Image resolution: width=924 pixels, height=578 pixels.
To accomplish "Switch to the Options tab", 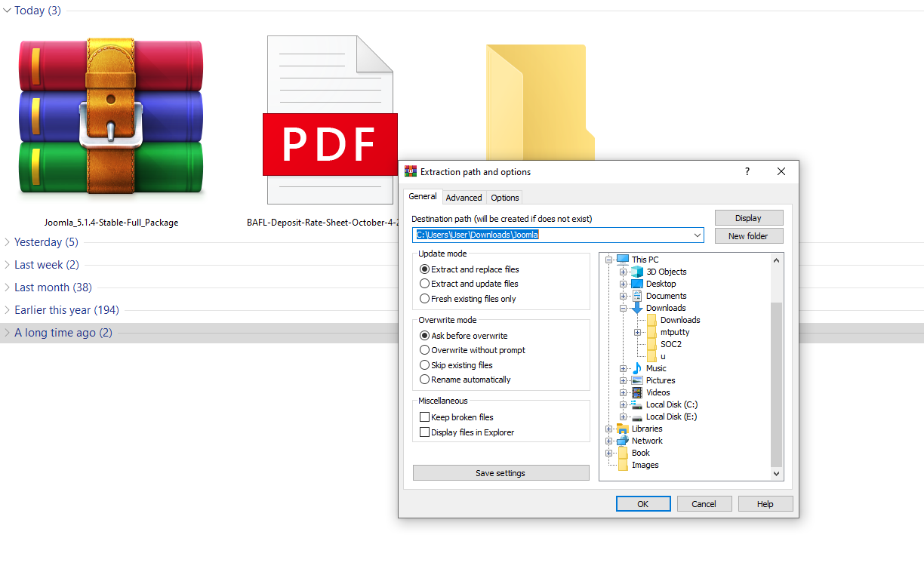I will click(x=505, y=198).
